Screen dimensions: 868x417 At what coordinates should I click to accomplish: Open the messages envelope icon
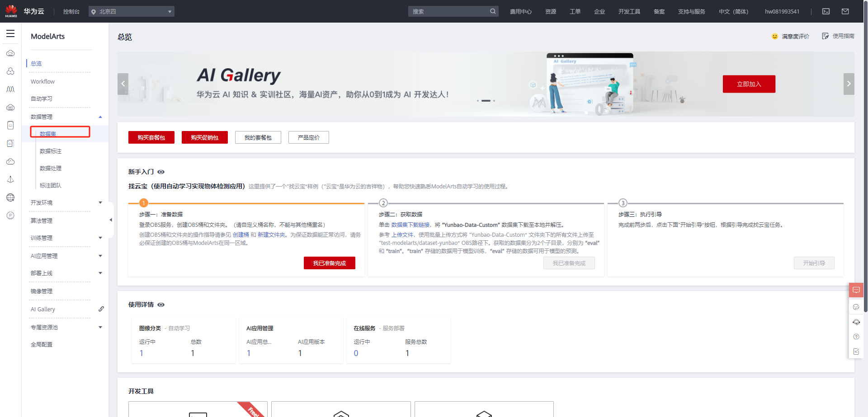point(845,11)
